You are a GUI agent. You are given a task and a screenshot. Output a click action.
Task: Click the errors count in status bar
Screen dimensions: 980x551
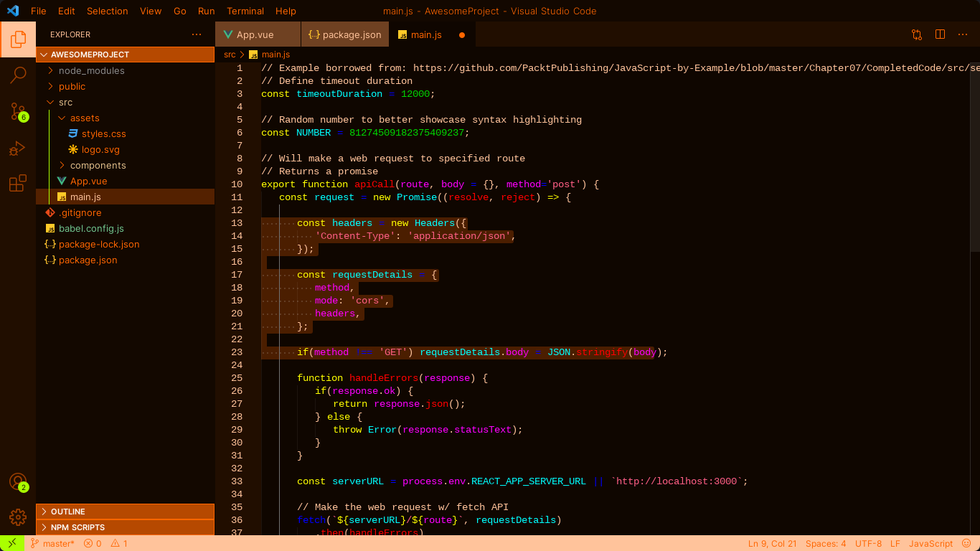pos(92,543)
